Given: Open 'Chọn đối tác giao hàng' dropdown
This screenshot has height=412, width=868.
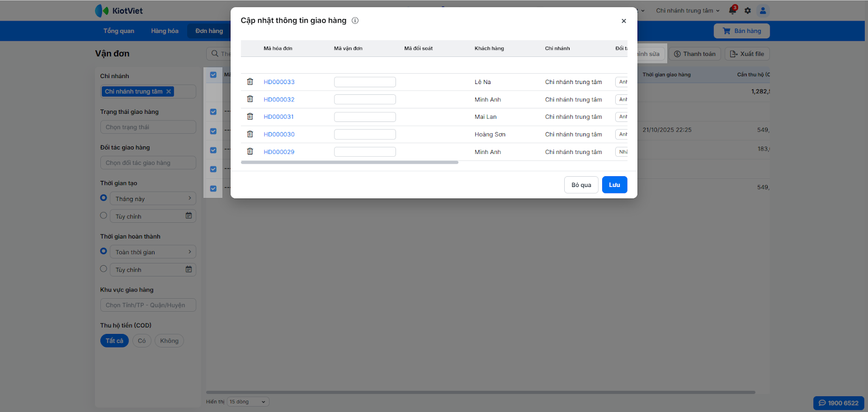Looking at the screenshot, I should tap(148, 163).
